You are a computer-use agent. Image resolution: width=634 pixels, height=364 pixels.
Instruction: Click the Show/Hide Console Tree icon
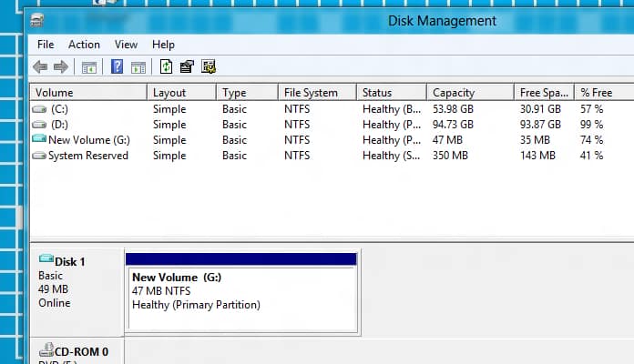point(89,66)
